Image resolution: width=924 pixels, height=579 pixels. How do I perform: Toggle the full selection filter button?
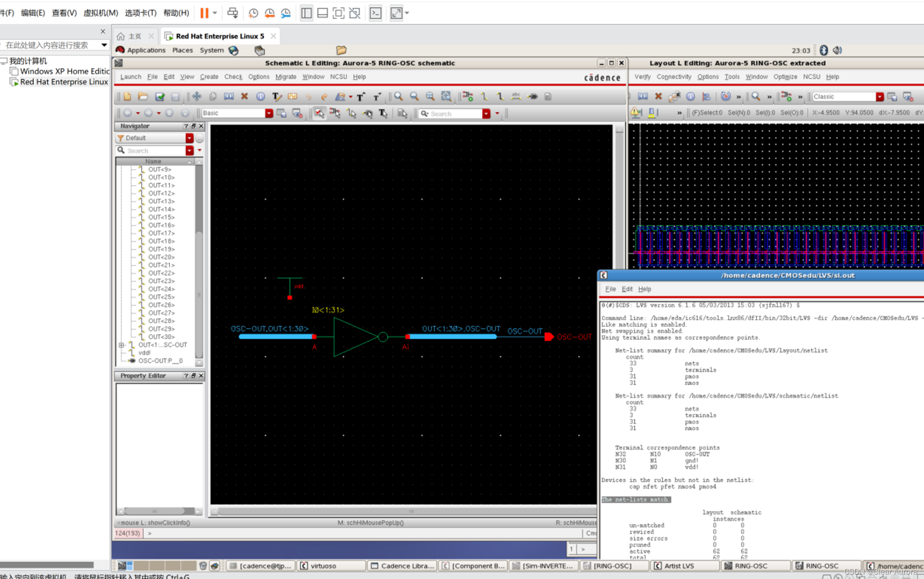point(319,113)
